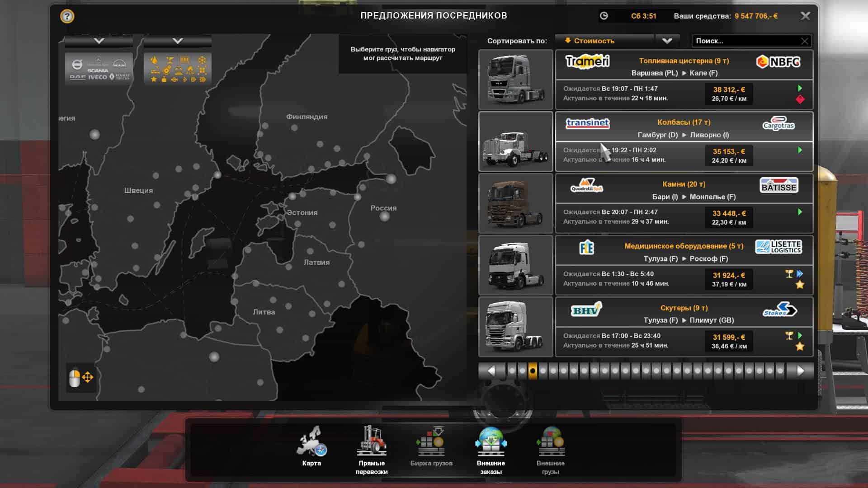868x488 pixels.
Task: Toggle sort direction on Стоимость button
Action: point(604,41)
